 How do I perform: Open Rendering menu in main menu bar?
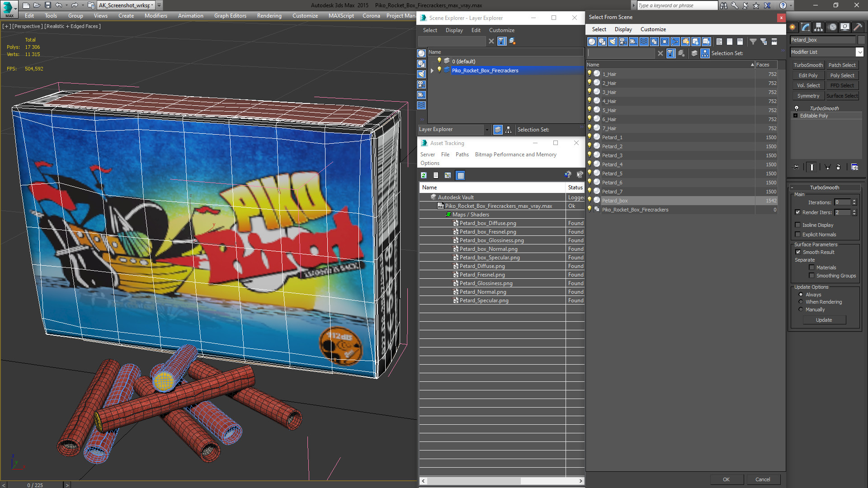(x=269, y=16)
